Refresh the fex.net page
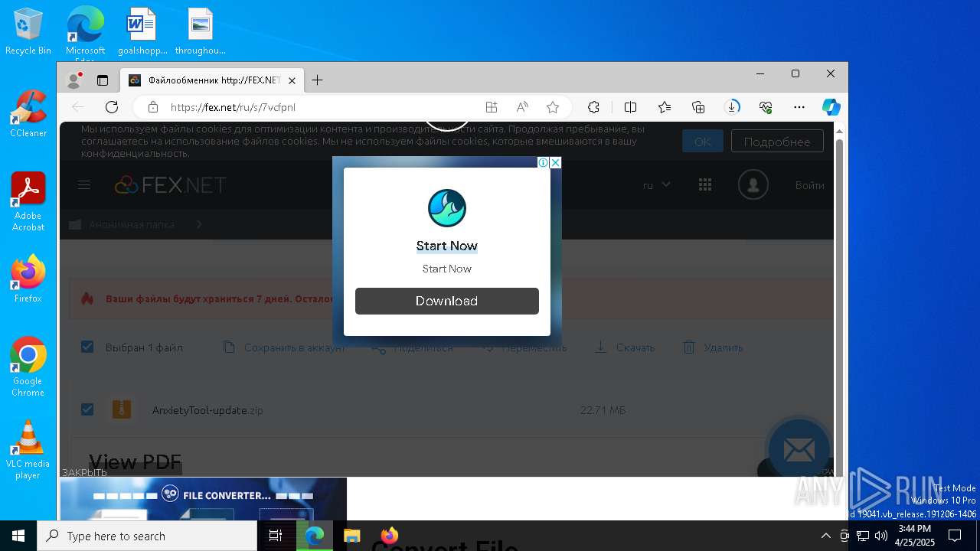Image resolution: width=980 pixels, height=551 pixels. pyautogui.click(x=112, y=107)
